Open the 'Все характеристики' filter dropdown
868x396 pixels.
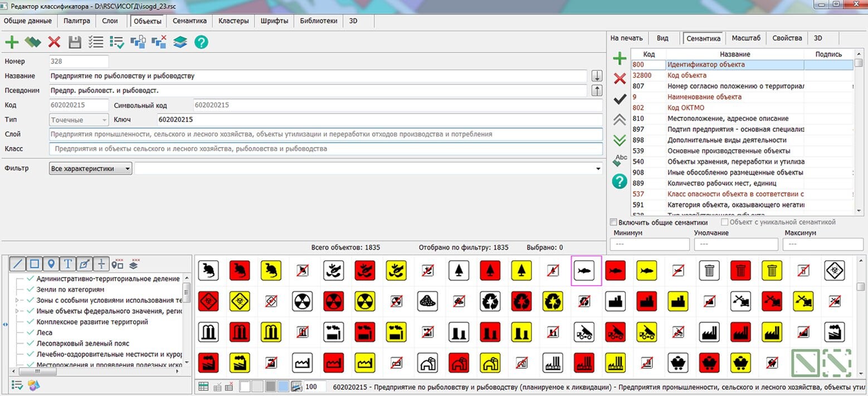click(90, 169)
